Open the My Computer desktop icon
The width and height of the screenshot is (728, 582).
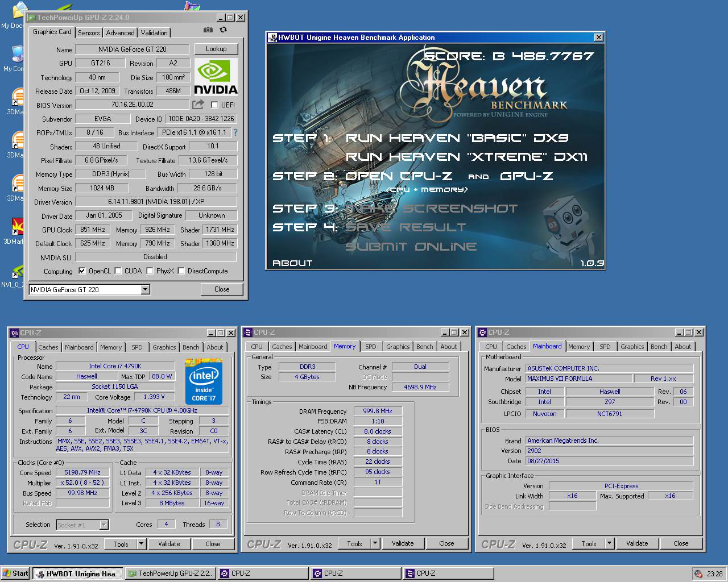coord(15,58)
